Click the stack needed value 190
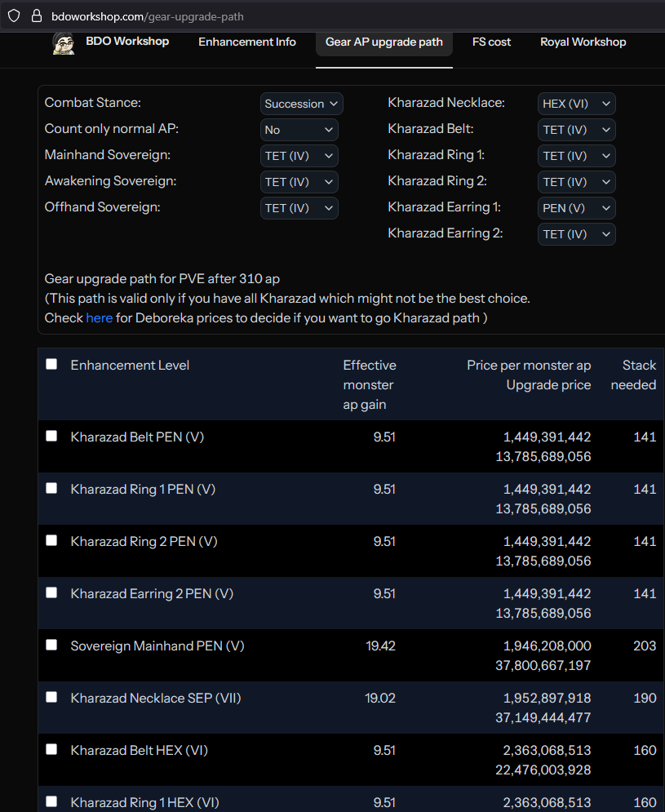The height and width of the screenshot is (812, 665). click(x=645, y=699)
